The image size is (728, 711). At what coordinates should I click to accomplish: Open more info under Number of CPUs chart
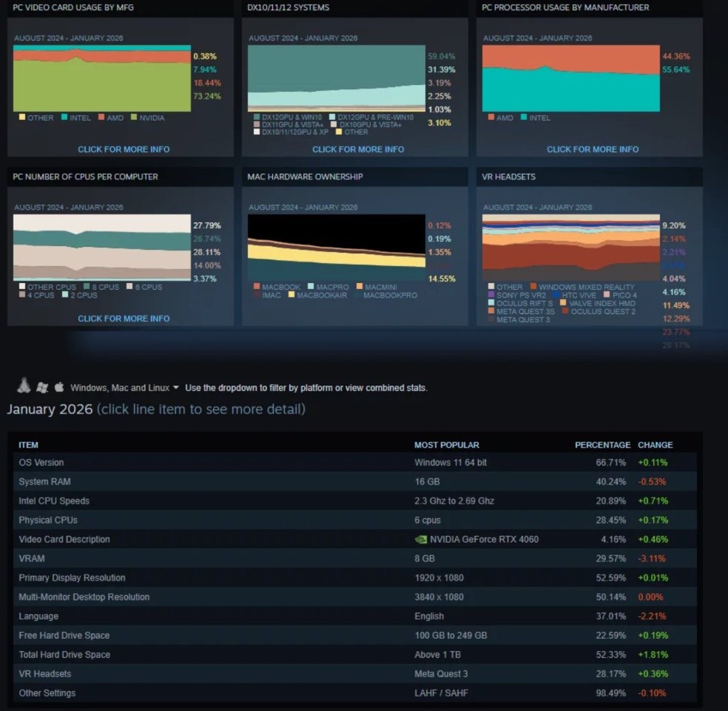click(x=123, y=318)
